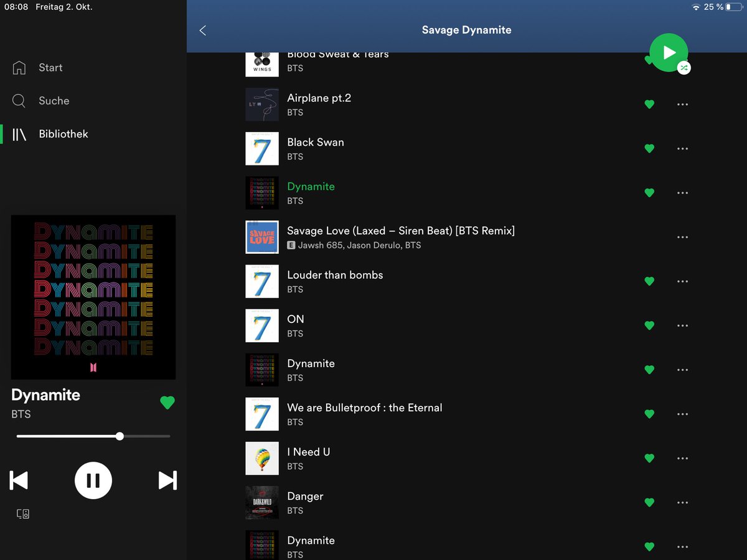
Task: Tap Jawsh 685, Jason Derulo, BTS artists
Action: (x=359, y=245)
